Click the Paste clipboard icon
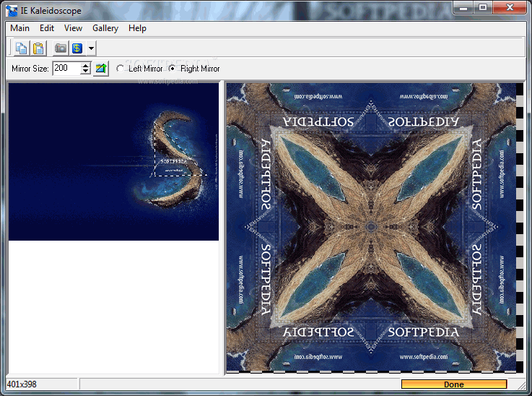This screenshot has width=532, height=396. pyautogui.click(x=38, y=48)
